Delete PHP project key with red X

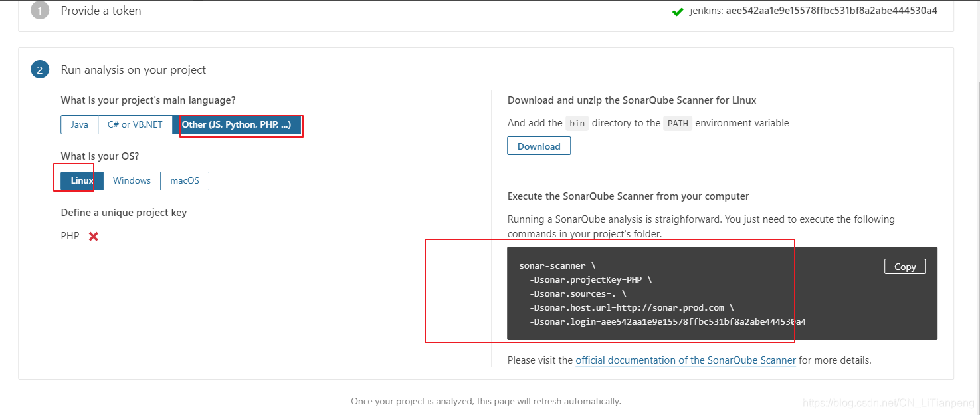coord(94,236)
